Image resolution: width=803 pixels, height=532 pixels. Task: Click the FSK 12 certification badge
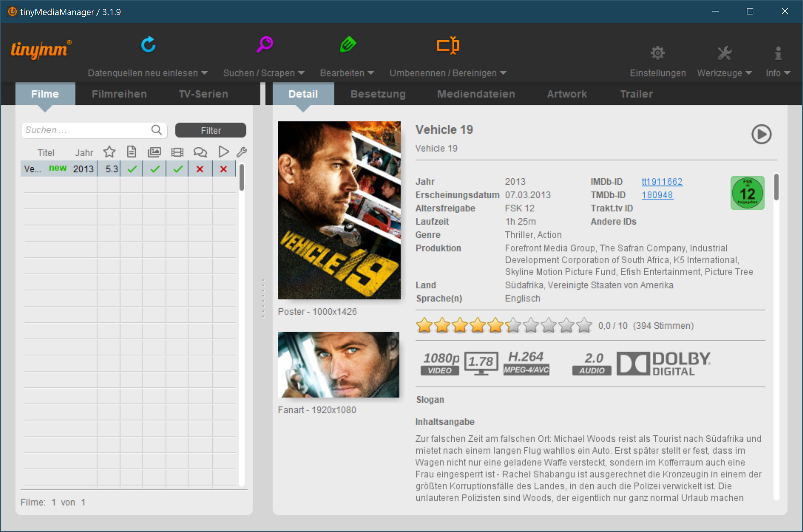coord(747,193)
